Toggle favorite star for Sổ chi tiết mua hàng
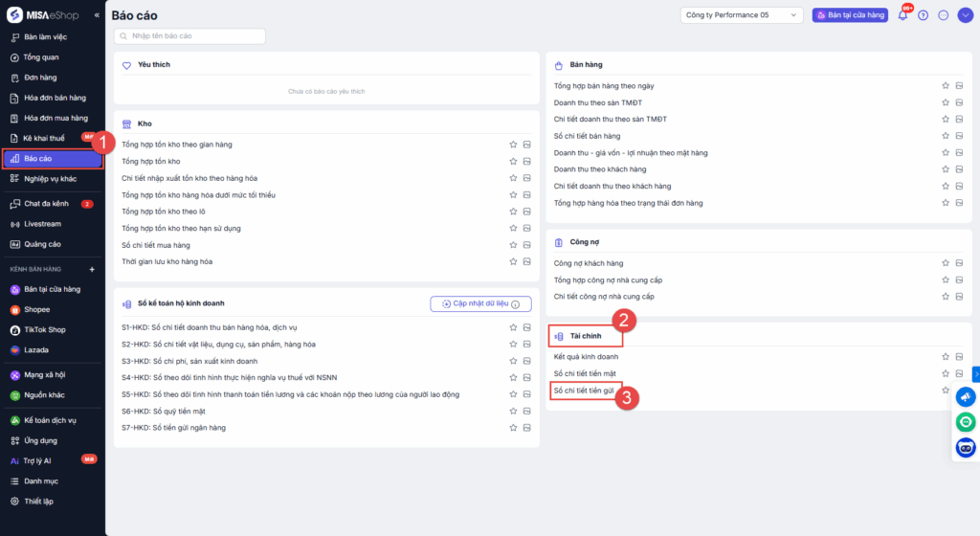Viewport: 980px width, 536px height. point(513,245)
